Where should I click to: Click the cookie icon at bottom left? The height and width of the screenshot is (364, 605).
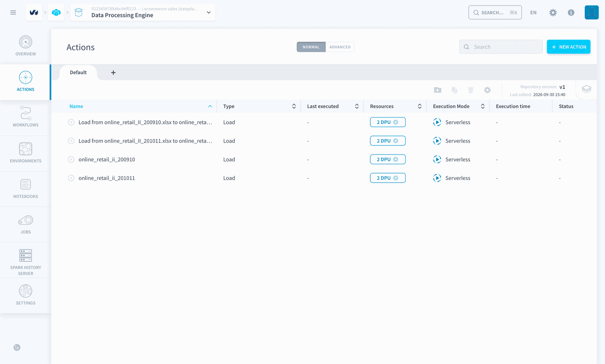[x=17, y=348]
